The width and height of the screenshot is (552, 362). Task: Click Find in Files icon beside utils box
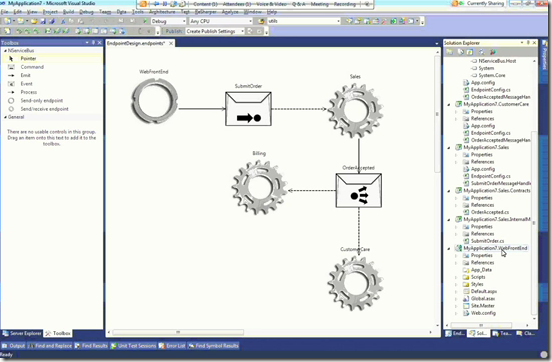[261, 21]
